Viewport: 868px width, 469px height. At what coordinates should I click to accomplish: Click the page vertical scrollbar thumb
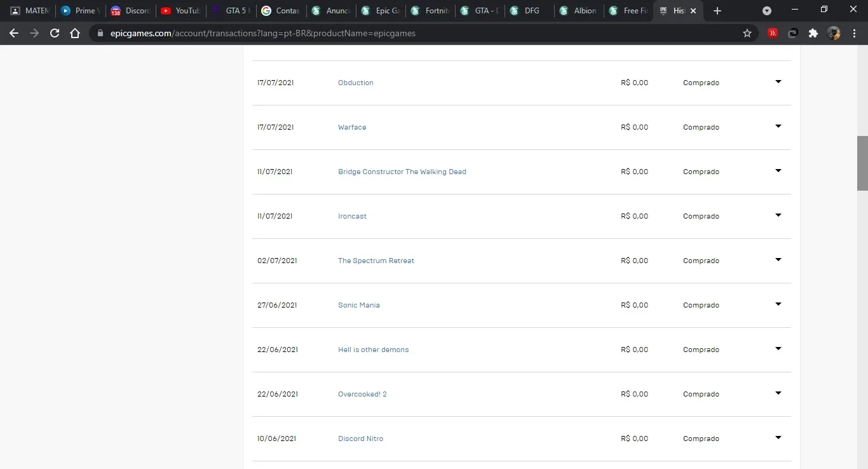(862, 163)
